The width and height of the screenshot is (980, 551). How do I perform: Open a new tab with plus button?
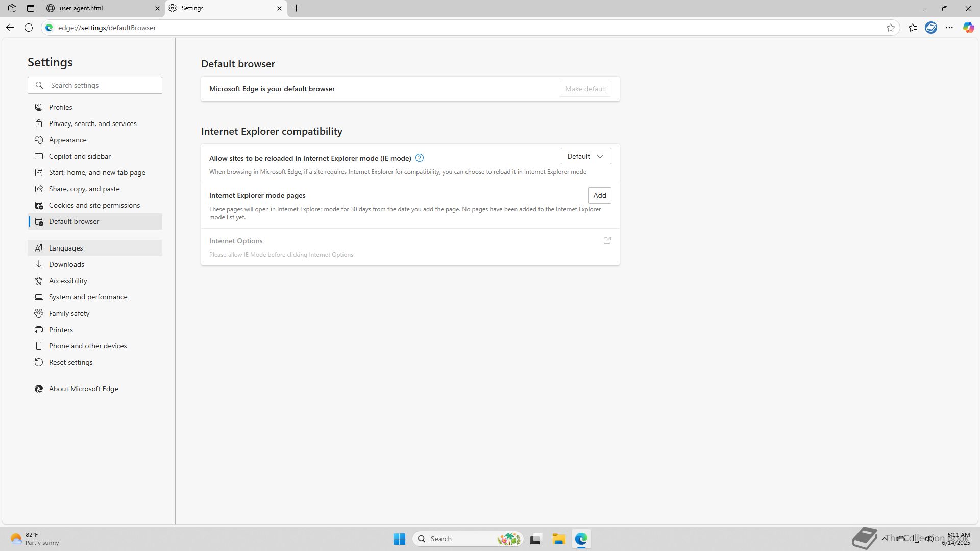click(297, 8)
